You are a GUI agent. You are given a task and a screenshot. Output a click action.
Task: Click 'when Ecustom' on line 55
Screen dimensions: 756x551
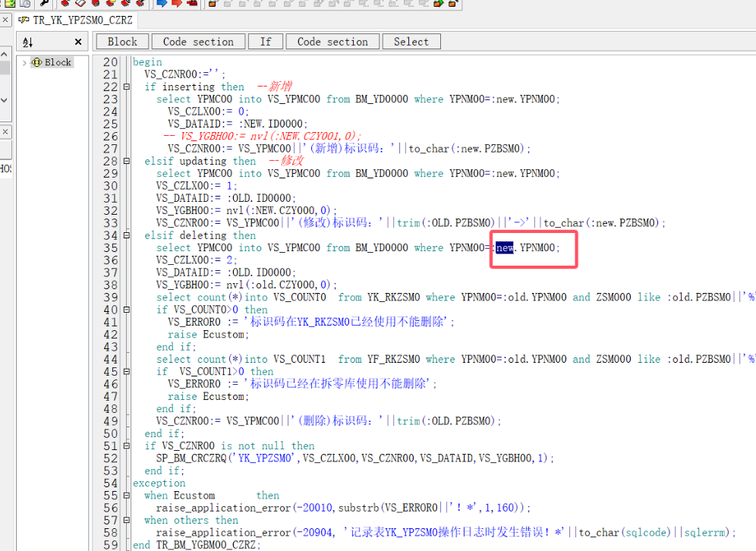tap(179, 496)
